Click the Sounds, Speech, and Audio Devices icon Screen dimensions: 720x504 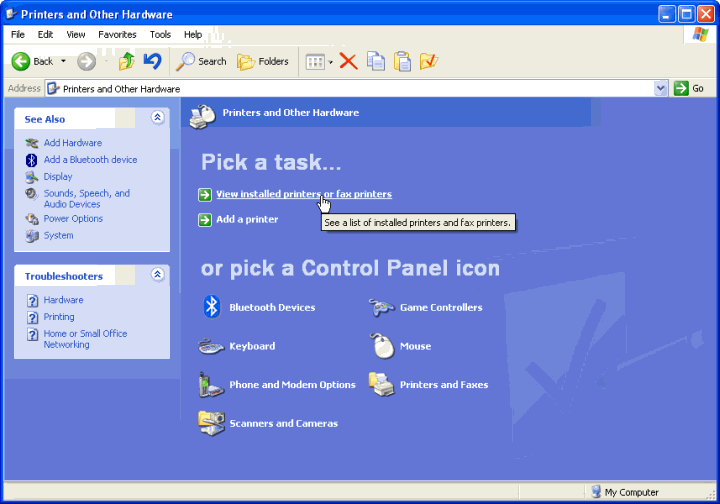[32, 193]
